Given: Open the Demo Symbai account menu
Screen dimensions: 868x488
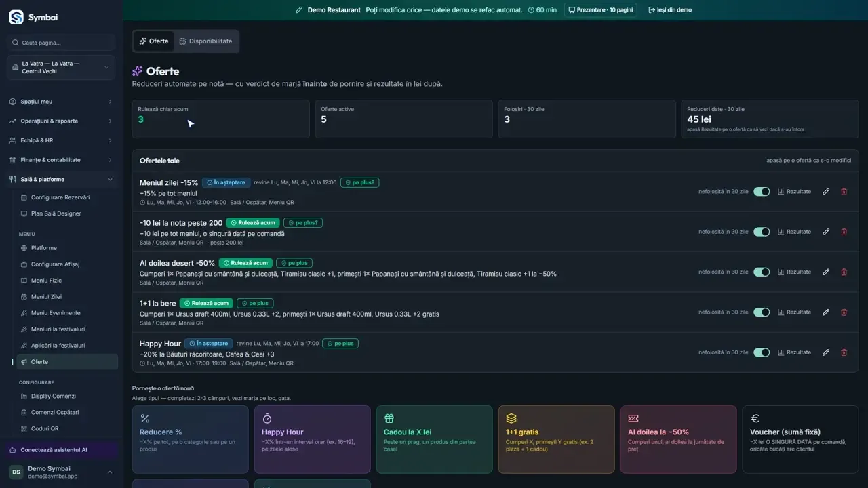Looking at the screenshot, I should (x=61, y=472).
